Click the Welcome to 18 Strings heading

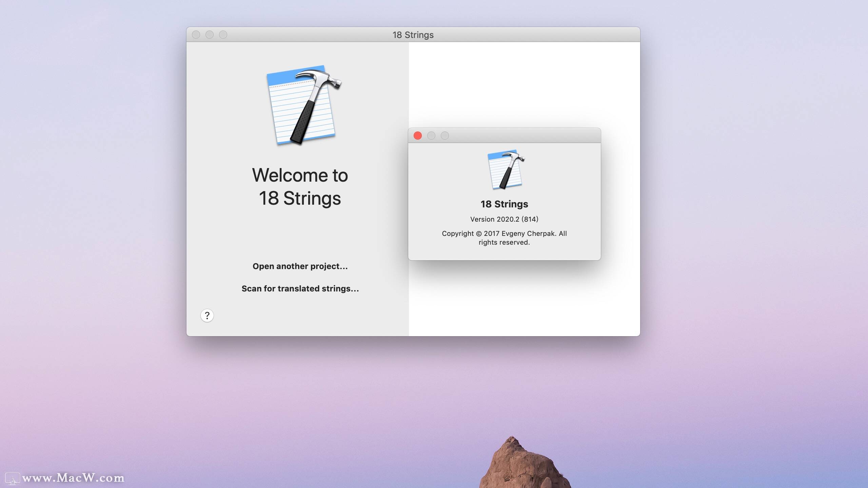point(300,186)
